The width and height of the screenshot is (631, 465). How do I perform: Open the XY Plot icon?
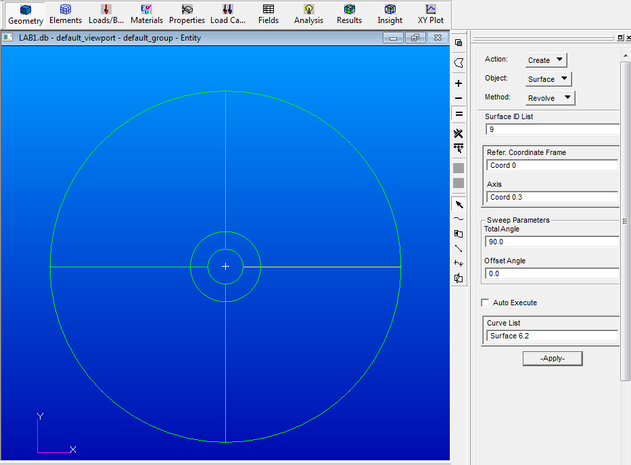(x=431, y=13)
